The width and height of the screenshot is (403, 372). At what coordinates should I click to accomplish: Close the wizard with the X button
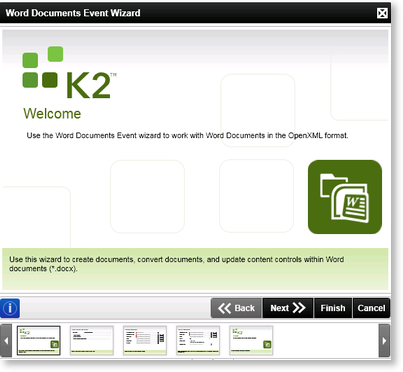point(382,13)
